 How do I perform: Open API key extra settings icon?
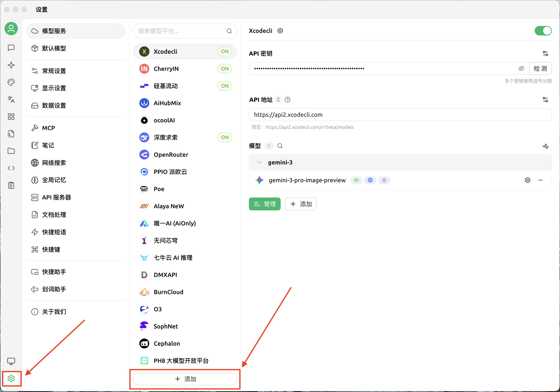pyautogui.click(x=546, y=53)
